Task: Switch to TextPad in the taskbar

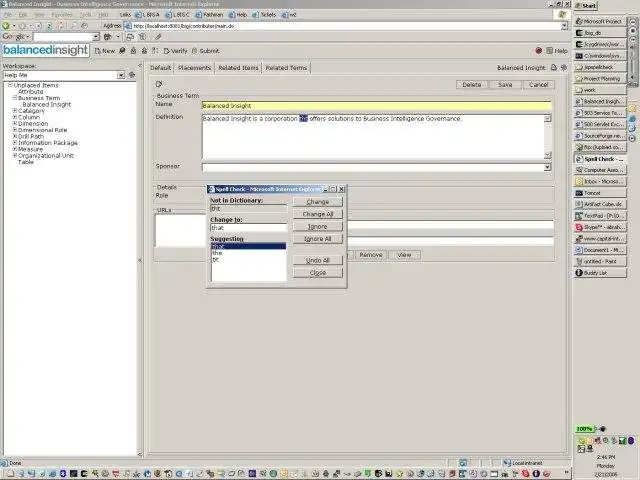Action: (600, 216)
